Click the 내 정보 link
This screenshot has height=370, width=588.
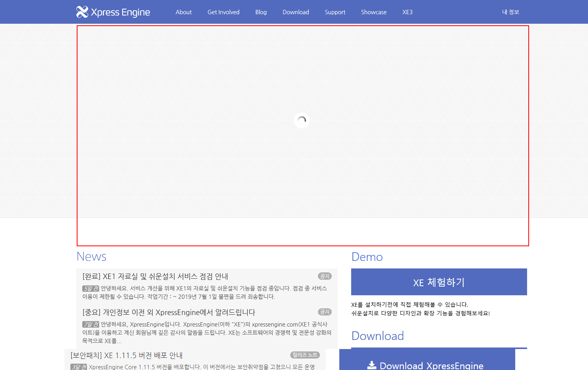point(510,12)
